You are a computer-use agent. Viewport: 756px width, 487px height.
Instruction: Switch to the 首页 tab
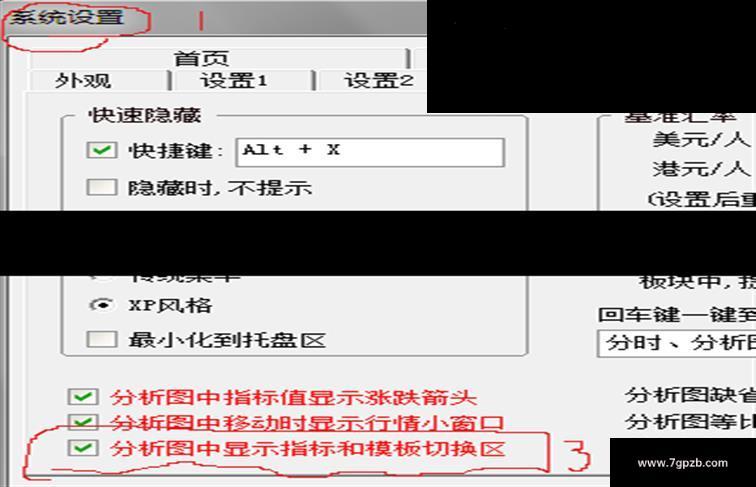point(202,59)
